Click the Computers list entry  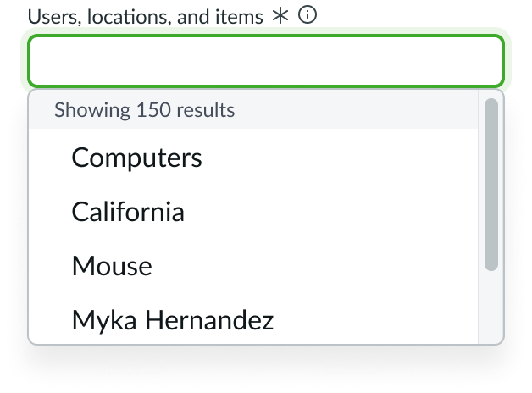[136, 158]
